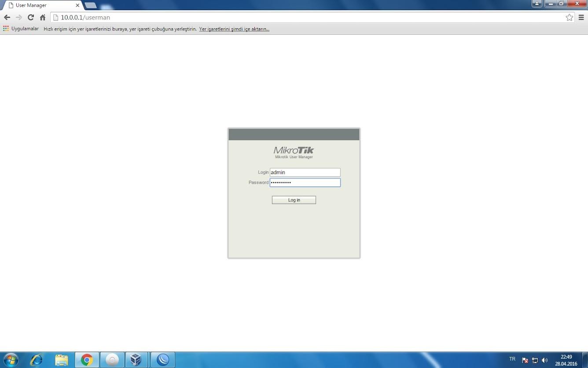The width and height of the screenshot is (588, 368).
Task: Close the User Manager tab
Action: [x=77, y=5]
